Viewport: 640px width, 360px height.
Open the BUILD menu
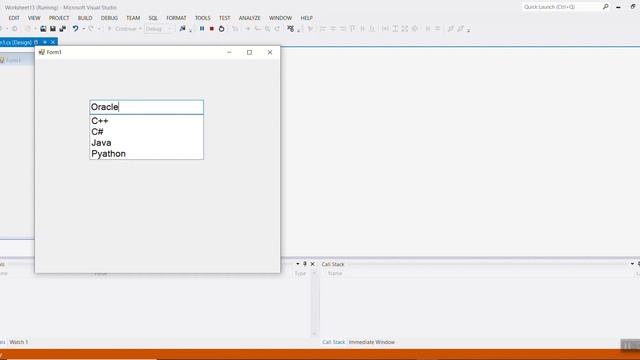(85, 18)
